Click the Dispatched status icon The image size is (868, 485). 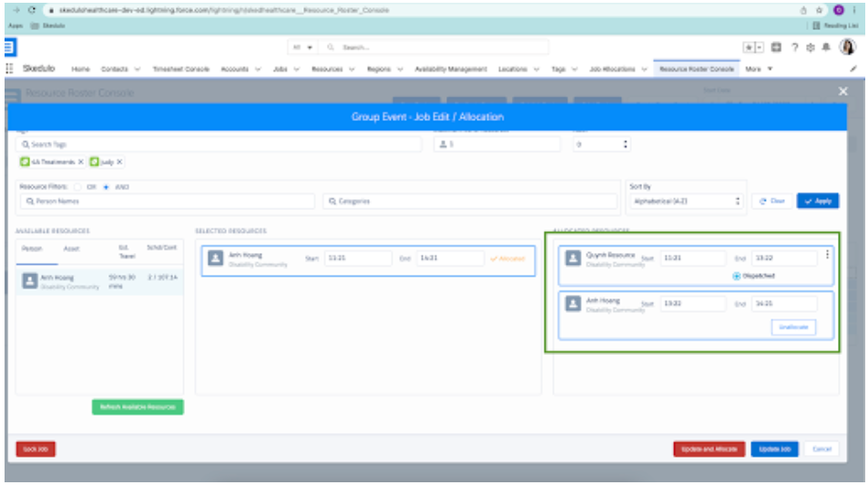point(736,276)
